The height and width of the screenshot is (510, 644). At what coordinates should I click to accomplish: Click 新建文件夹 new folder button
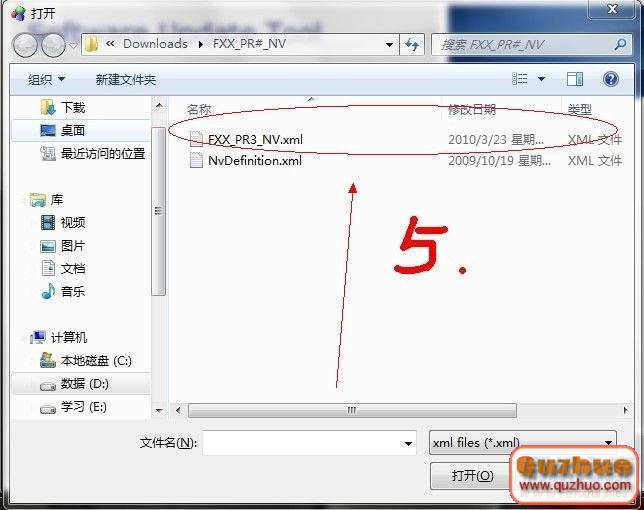click(126, 79)
